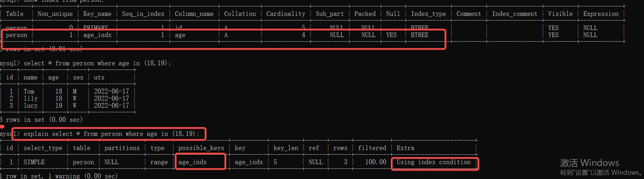The width and height of the screenshot is (644, 179).
Task: Click YES under the Null column
Action: point(391,35)
